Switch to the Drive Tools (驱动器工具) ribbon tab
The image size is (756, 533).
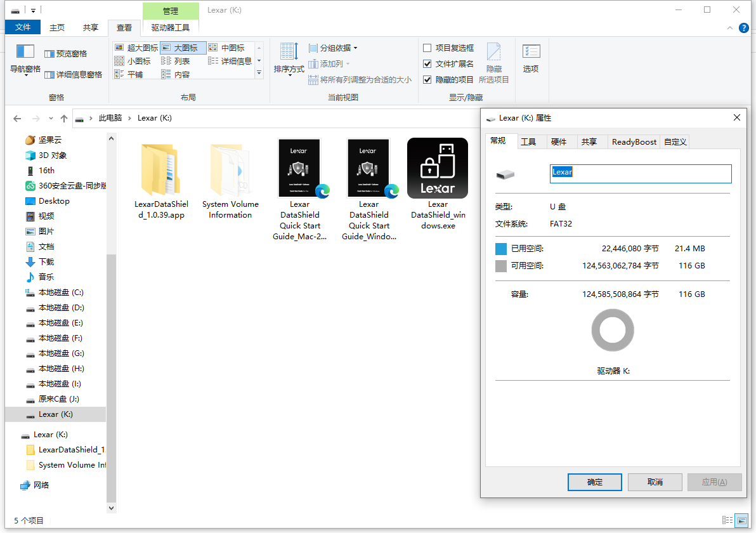tap(170, 27)
